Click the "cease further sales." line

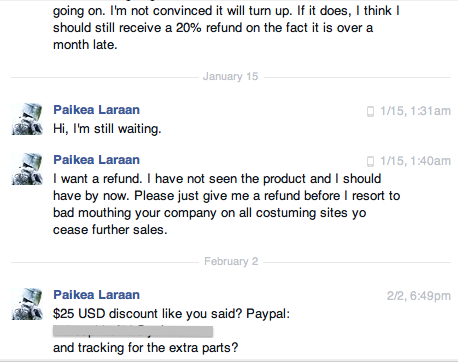click(110, 230)
